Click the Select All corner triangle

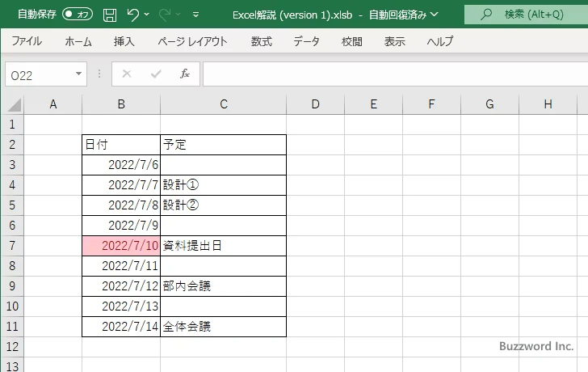tap(15, 104)
